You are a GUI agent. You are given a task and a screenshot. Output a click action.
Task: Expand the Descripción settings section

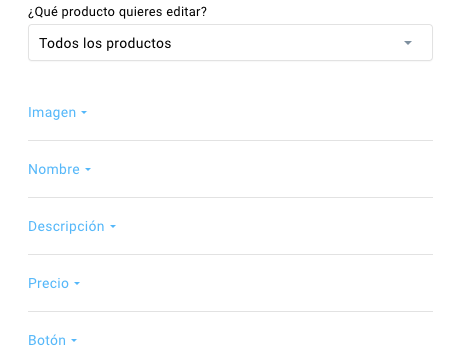coord(72,226)
